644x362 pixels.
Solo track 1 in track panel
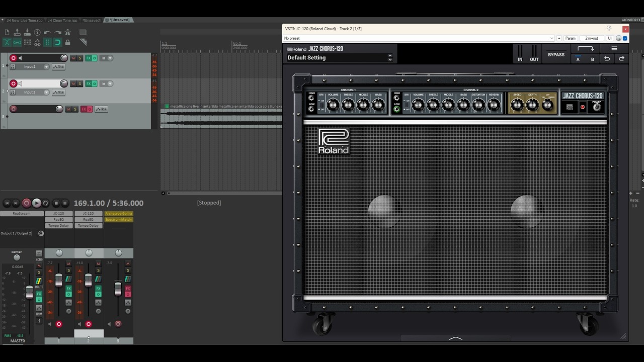(80, 58)
